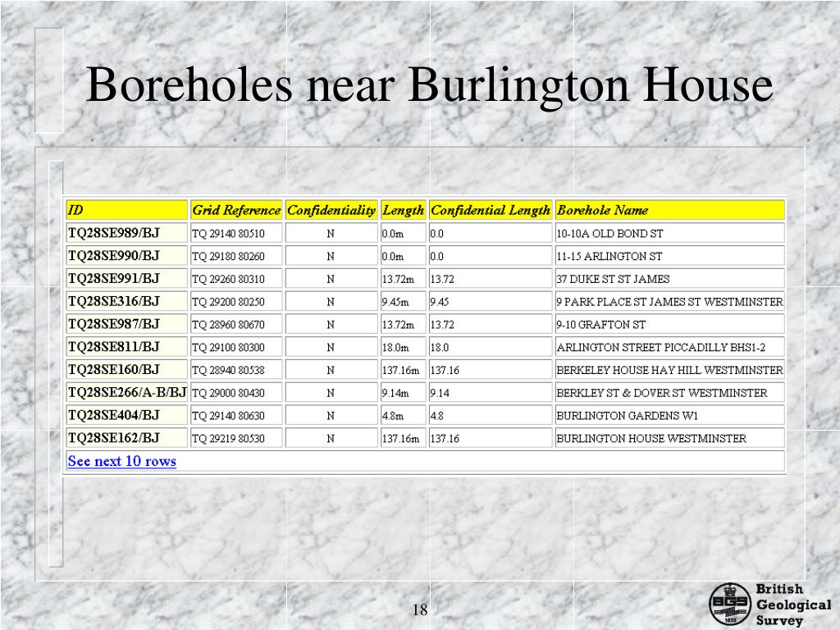Select grid reference TQ 29260 80310

[228, 279]
